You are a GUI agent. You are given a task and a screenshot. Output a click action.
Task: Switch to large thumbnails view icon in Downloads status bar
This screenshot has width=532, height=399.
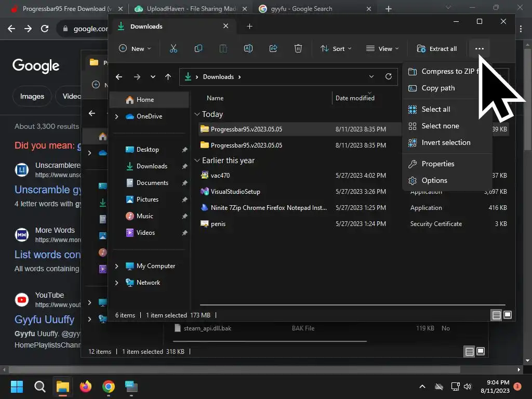[x=508, y=315]
